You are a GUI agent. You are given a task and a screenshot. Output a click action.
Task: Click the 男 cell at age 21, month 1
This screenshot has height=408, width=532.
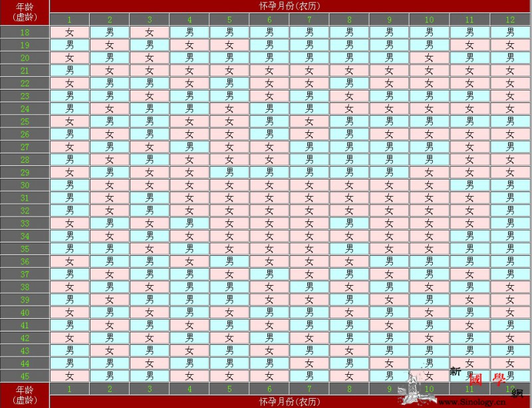point(70,70)
